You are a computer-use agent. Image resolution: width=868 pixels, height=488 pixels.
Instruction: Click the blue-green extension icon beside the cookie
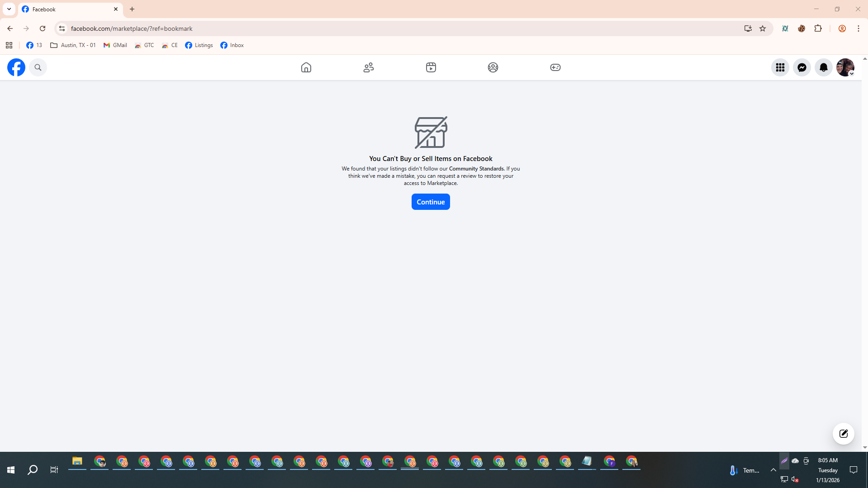(785, 28)
